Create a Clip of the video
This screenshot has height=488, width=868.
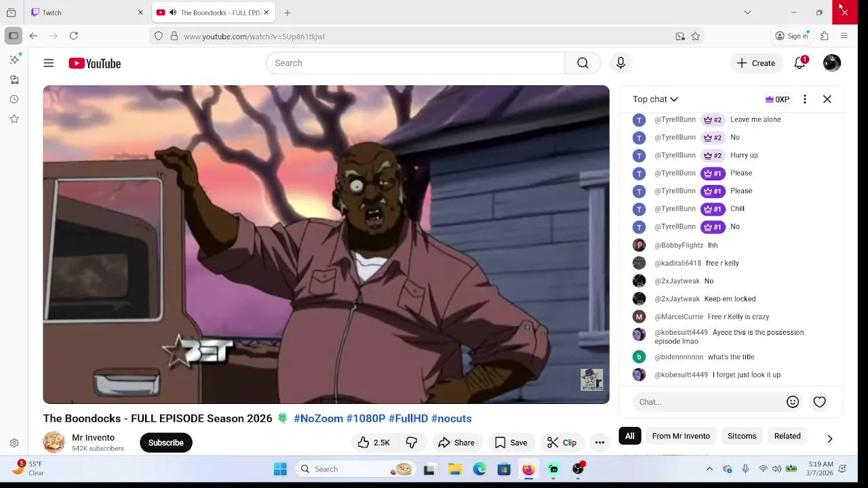[x=561, y=443]
